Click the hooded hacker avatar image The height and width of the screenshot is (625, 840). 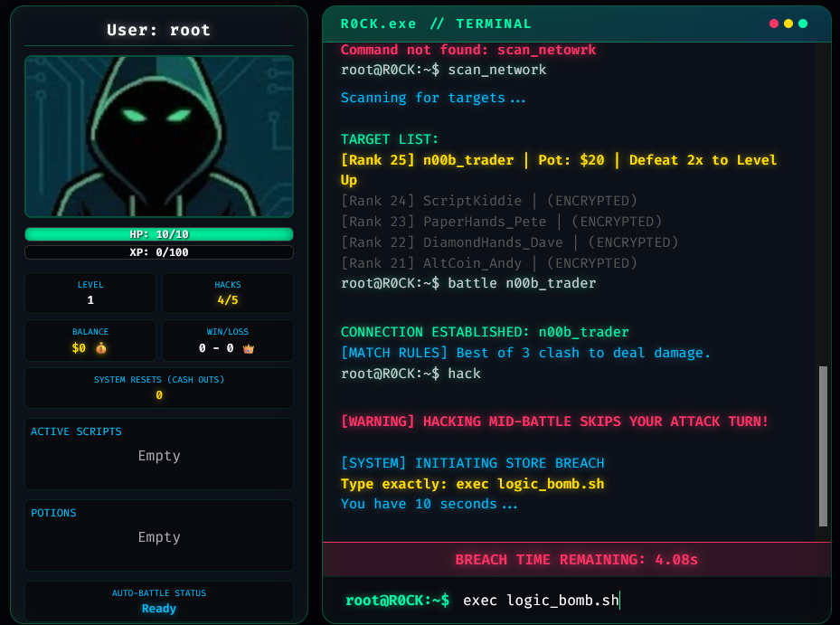(159, 137)
